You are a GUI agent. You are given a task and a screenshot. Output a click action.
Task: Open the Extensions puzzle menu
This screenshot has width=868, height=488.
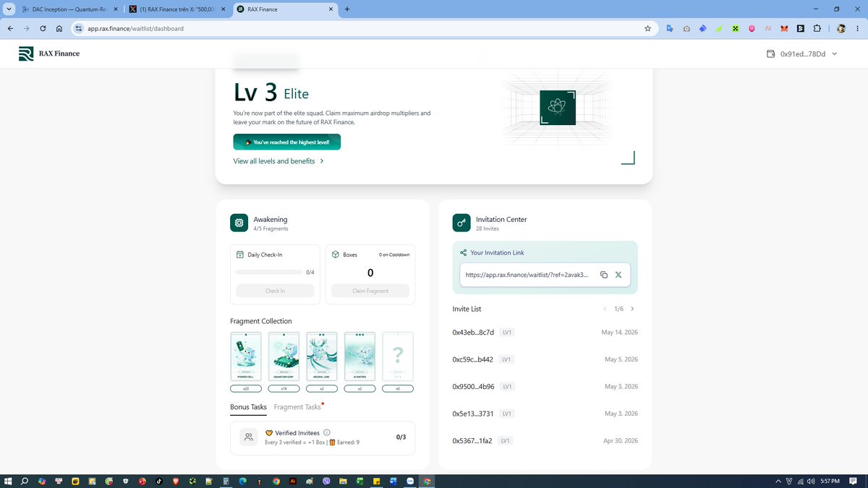817,28
